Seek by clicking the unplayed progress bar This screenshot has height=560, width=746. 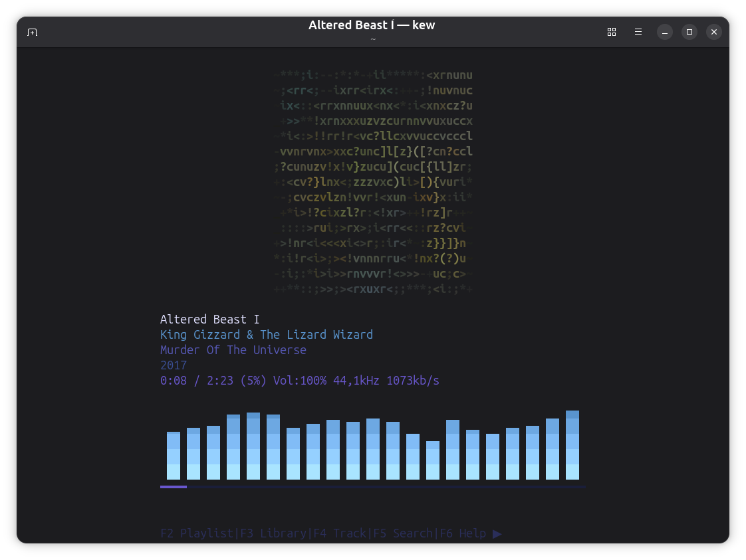coord(386,487)
